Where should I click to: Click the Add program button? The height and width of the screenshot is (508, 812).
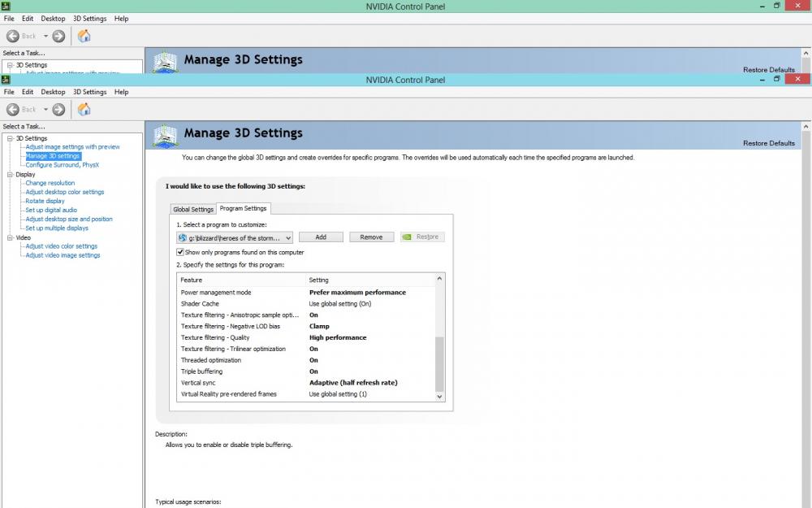[321, 237]
